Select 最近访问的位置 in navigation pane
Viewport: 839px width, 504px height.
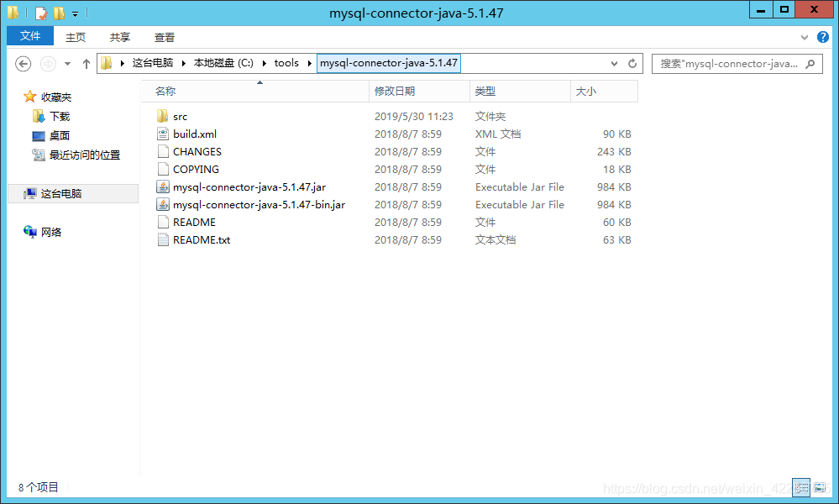tap(85, 155)
